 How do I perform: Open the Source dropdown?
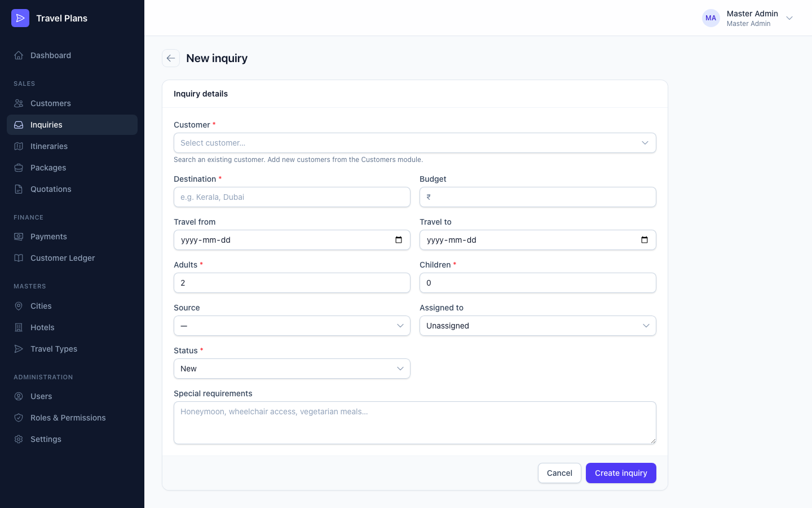292,326
